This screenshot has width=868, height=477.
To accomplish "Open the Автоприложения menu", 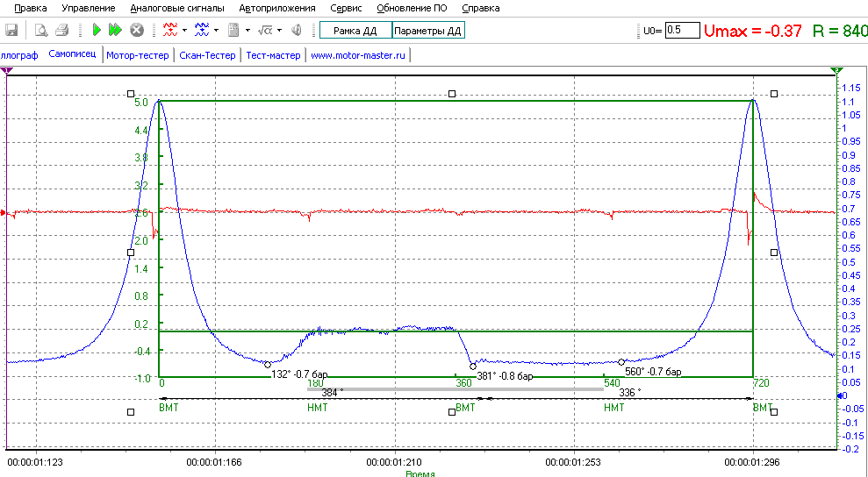I will click(x=277, y=8).
